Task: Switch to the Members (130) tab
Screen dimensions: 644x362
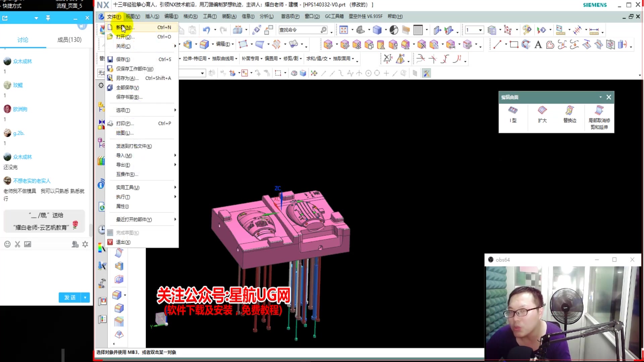Action: point(69,40)
